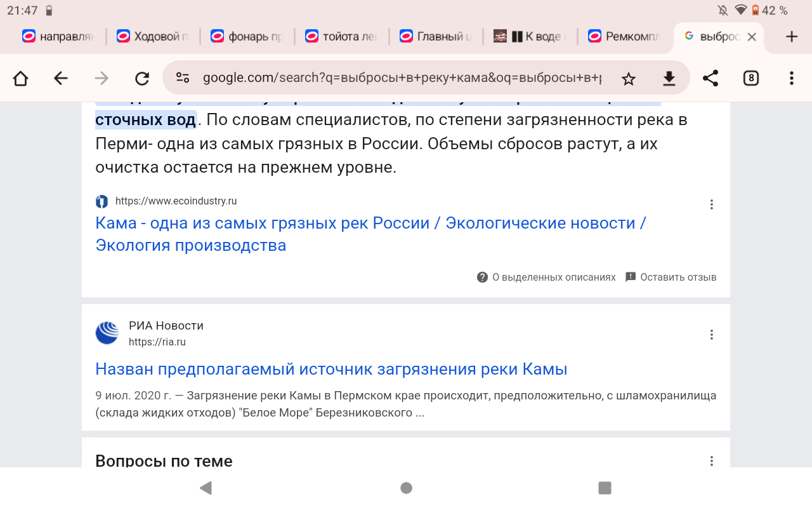
Task: Click Оставить отзыв feedback link
Action: (x=671, y=277)
